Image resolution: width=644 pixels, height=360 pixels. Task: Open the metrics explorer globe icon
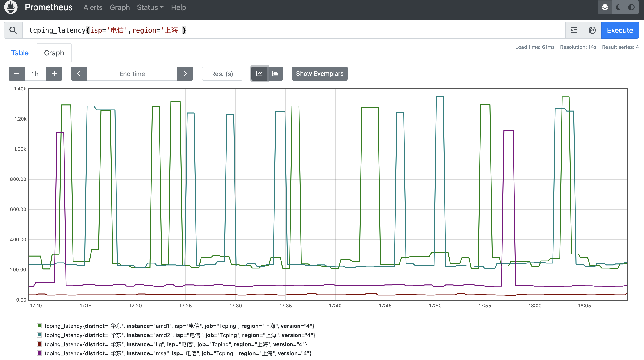coord(592,30)
